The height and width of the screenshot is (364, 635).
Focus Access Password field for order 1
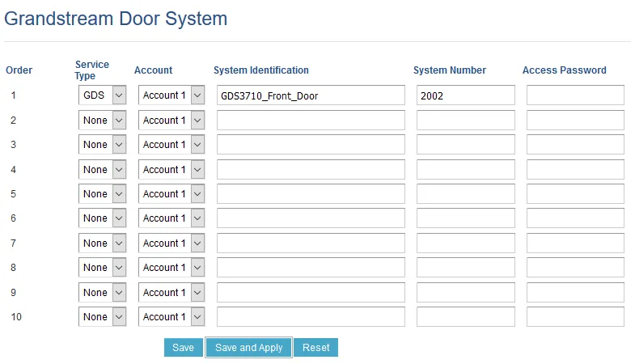[575, 95]
